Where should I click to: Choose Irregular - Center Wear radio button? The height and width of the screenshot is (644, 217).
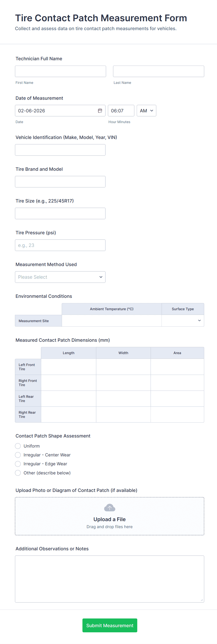coord(18,455)
